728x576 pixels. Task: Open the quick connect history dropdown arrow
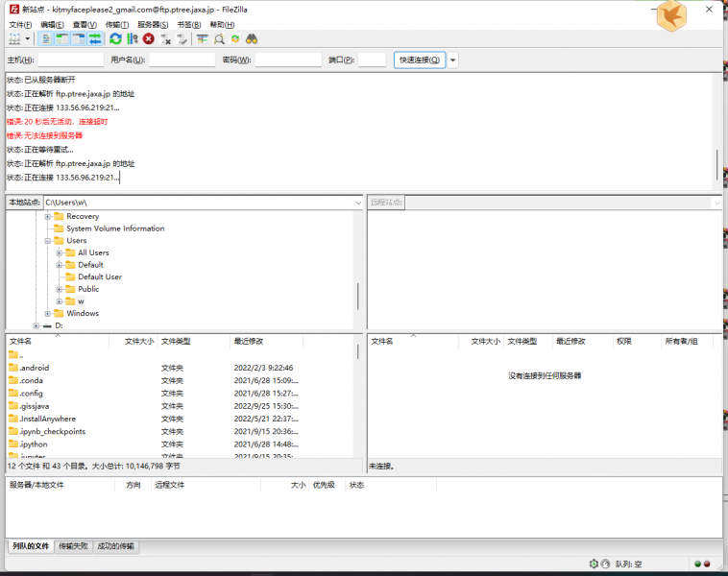point(453,60)
